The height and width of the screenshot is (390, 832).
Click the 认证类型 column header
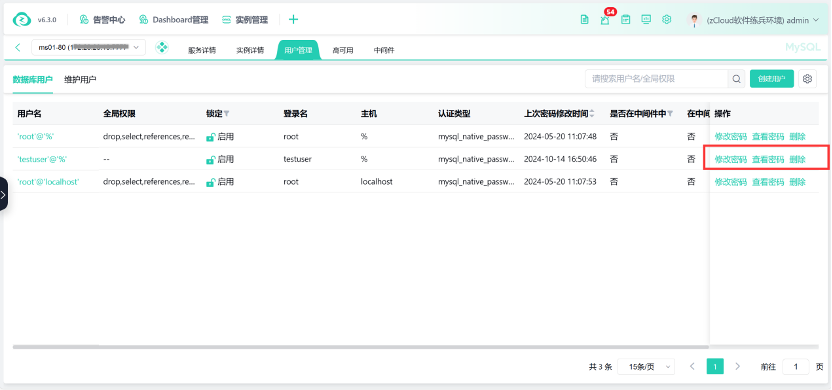pyautogui.click(x=454, y=114)
